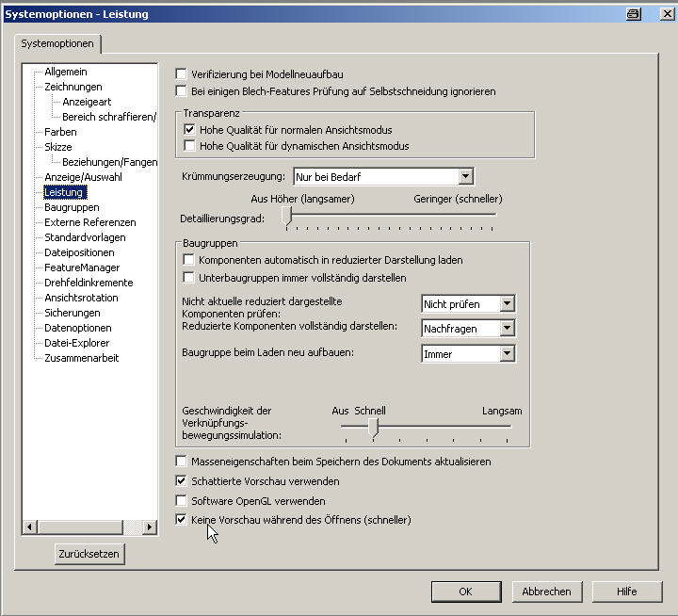
Task: Select FeatureManager in the tree
Action: tap(82, 267)
